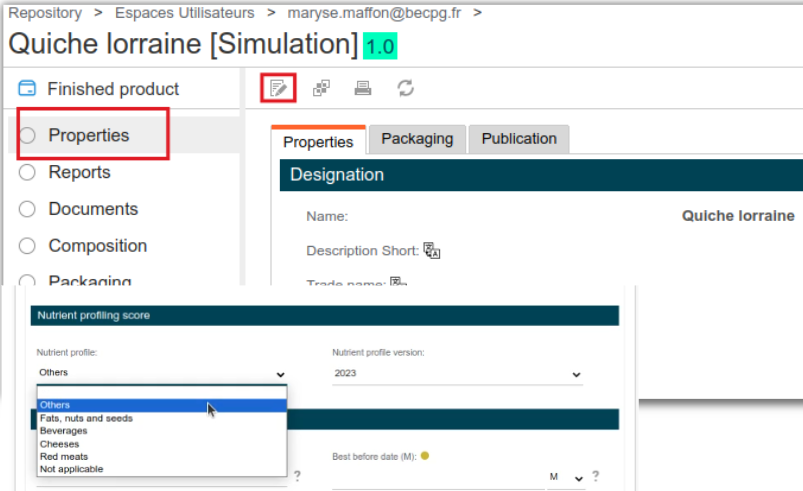Choose Others in nutrient profile list
The height and width of the screenshot is (491, 803).
(x=161, y=405)
